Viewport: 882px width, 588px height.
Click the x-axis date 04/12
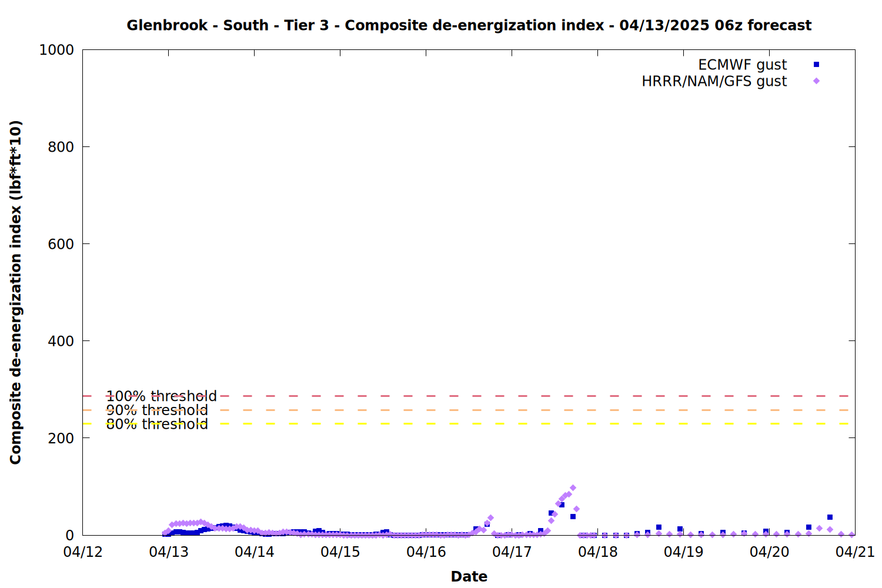pos(83,552)
